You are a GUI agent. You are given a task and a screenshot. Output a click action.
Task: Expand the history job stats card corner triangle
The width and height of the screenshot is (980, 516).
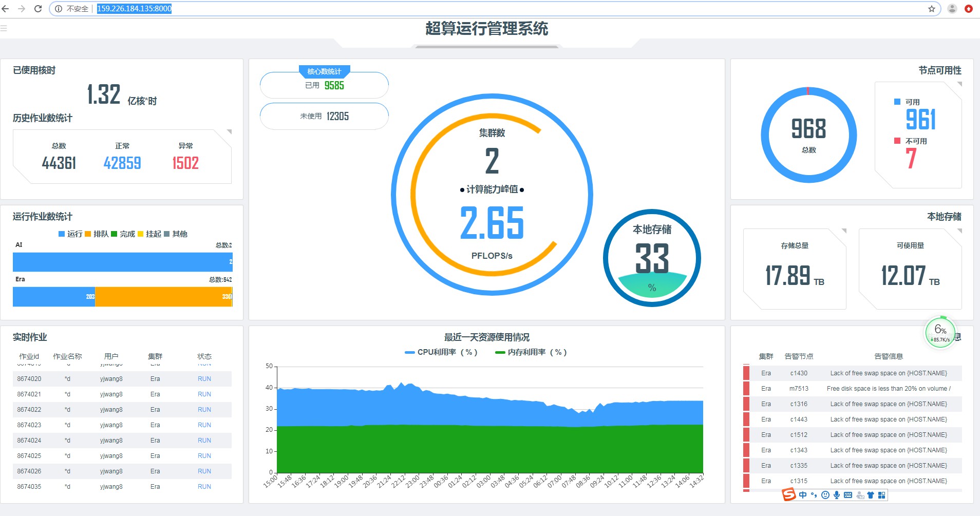(x=229, y=132)
